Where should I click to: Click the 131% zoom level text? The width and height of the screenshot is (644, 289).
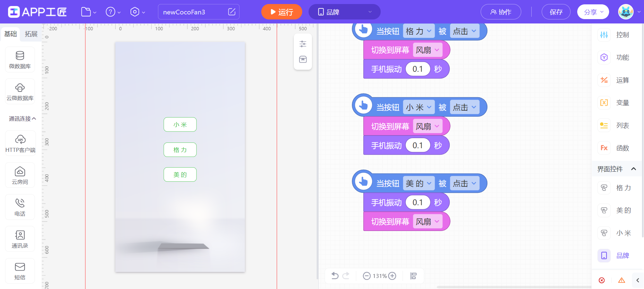[380, 276]
